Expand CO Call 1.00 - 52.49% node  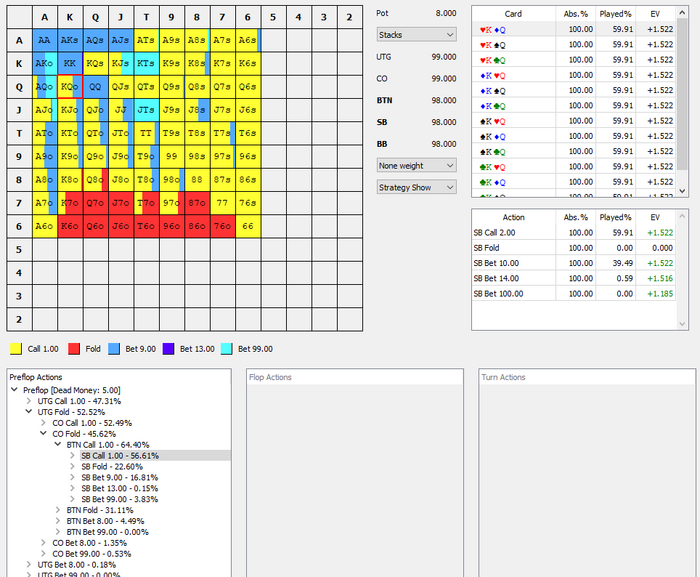pyautogui.click(x=43, y=423)
